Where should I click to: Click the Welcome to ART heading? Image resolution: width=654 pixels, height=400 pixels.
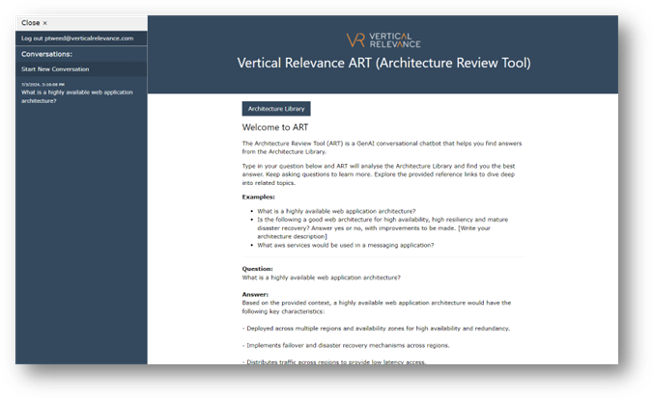pos(275,127)
